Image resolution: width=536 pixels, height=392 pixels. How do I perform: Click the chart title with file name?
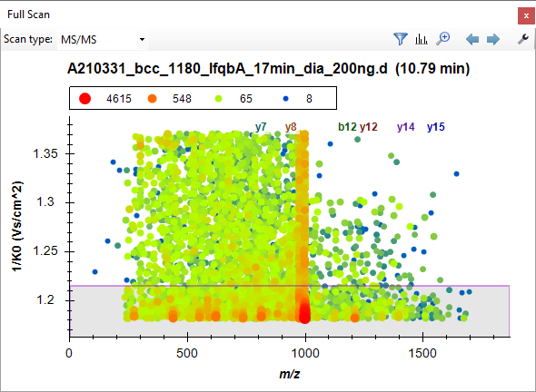[x=268, y=68]
